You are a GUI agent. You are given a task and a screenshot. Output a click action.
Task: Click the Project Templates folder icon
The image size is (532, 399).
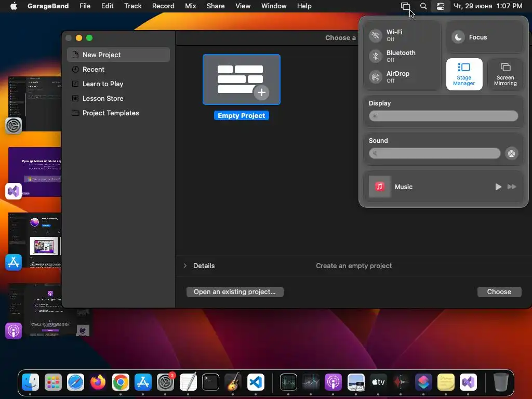tap(75, 113)
